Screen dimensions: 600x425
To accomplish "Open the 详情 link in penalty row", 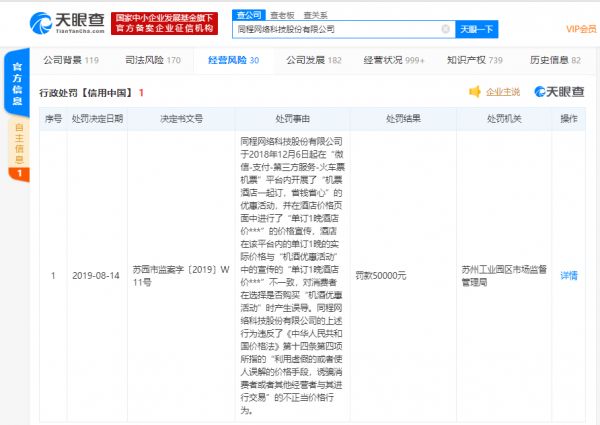I will pyautogui.click(x=568, y=275).
